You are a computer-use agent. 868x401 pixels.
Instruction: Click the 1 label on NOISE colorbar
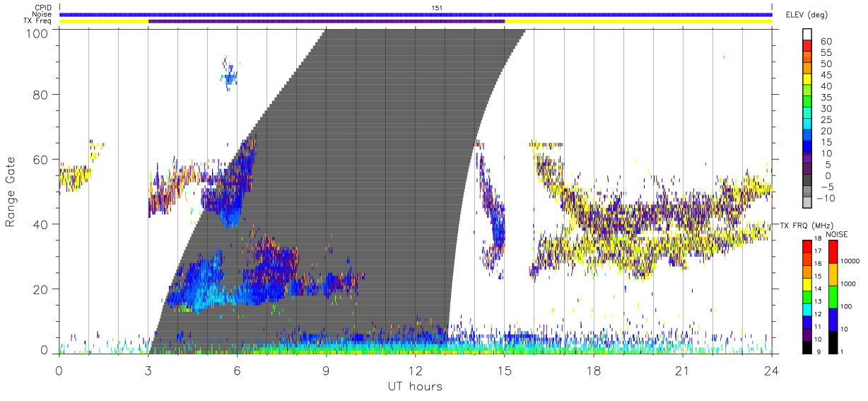point(842,352)
